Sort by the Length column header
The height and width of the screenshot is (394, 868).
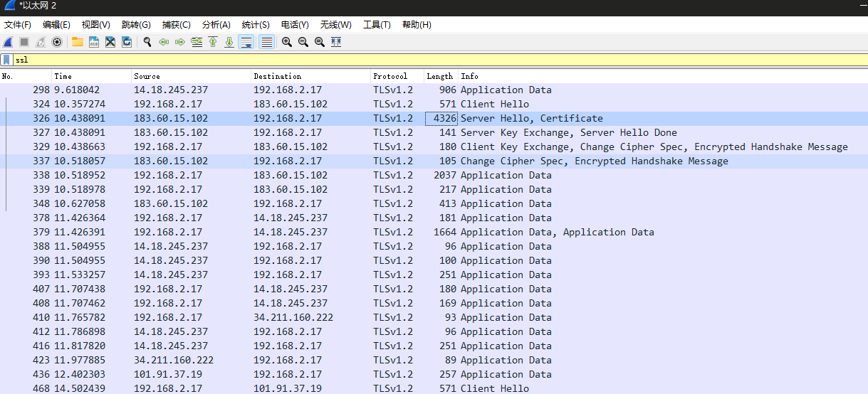coord(441,76)
